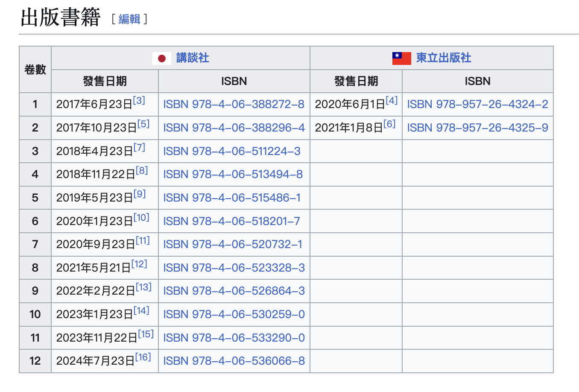Follow citation reference [3]
The width and height of the screenshot is (579, 392).
click(139, 101)
